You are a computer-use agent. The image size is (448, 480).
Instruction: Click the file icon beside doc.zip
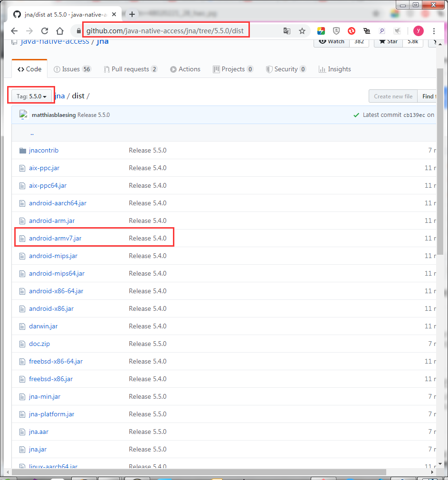coord(22,344)
